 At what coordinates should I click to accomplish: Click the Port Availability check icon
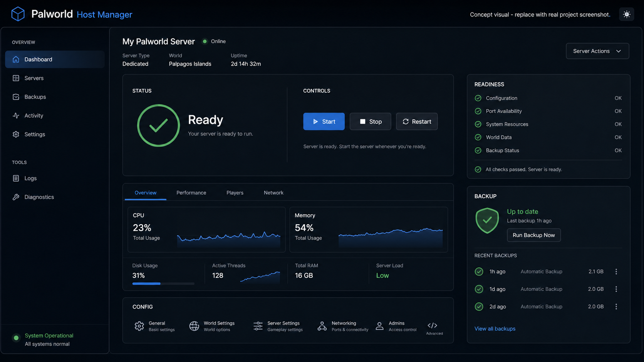[478, 111]
